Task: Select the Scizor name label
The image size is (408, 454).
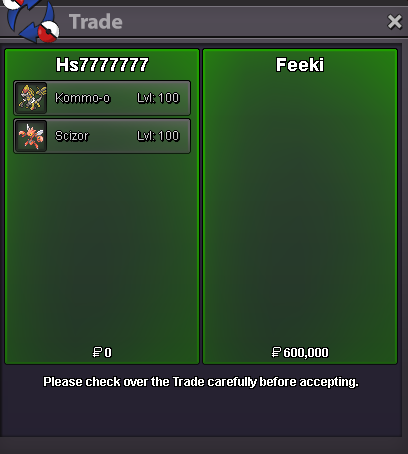Action: [x=72, y=136]
